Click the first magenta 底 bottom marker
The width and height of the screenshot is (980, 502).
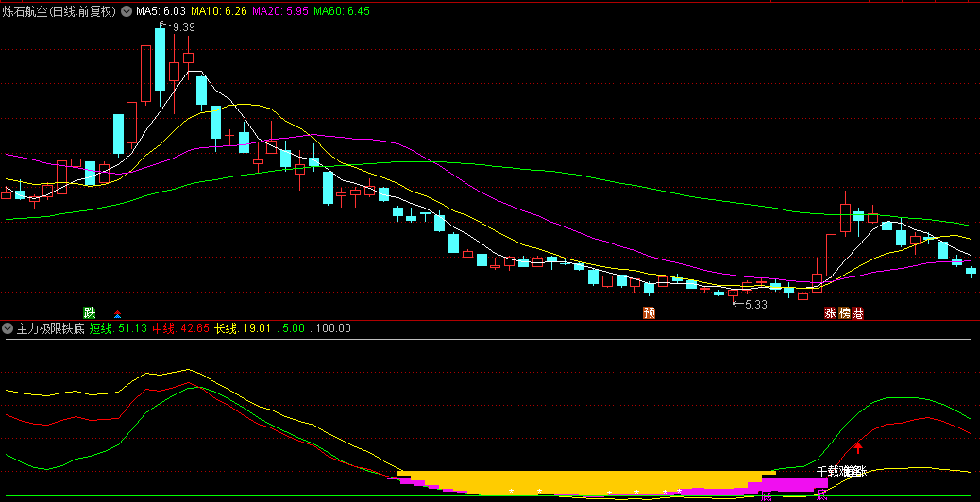click(x=767, y=496)
